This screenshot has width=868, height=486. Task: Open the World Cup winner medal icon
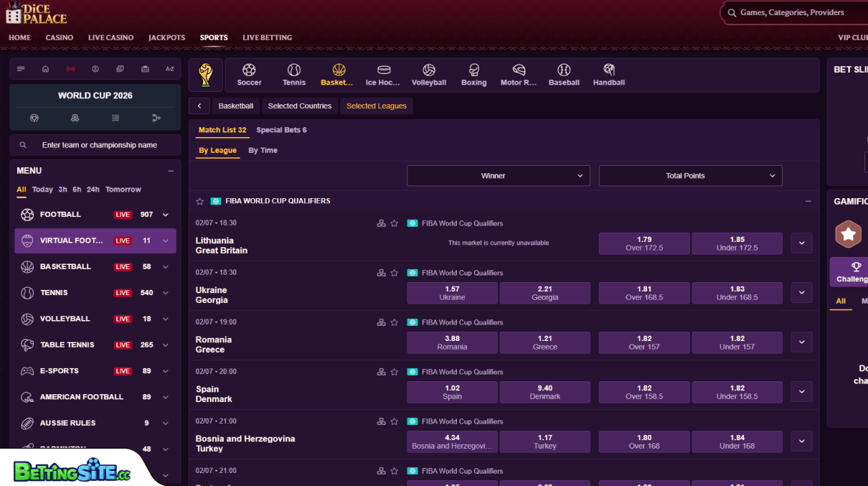pyautogui.click(x=75, y=118)
